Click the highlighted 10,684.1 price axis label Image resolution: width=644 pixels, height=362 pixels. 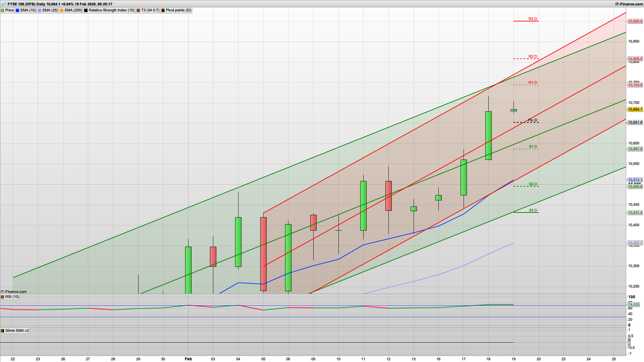pos(635,109)
